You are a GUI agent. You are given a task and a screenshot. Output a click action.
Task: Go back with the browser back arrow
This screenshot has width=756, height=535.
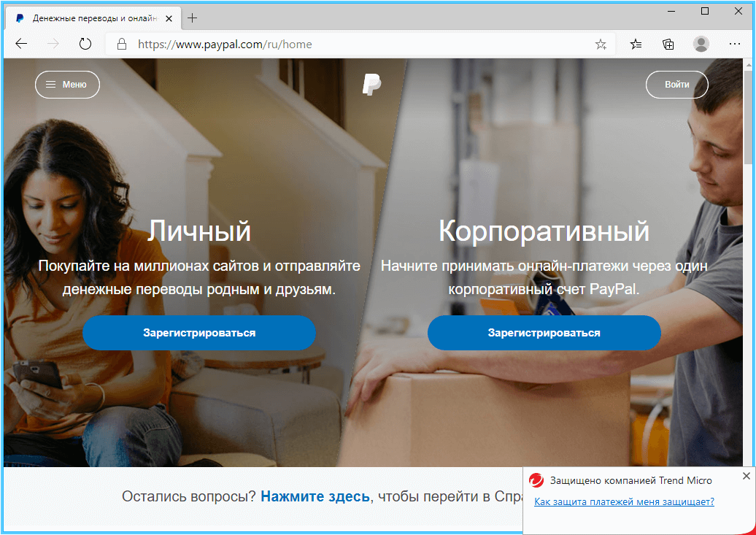pyautogui.click(x=21, y=45)
